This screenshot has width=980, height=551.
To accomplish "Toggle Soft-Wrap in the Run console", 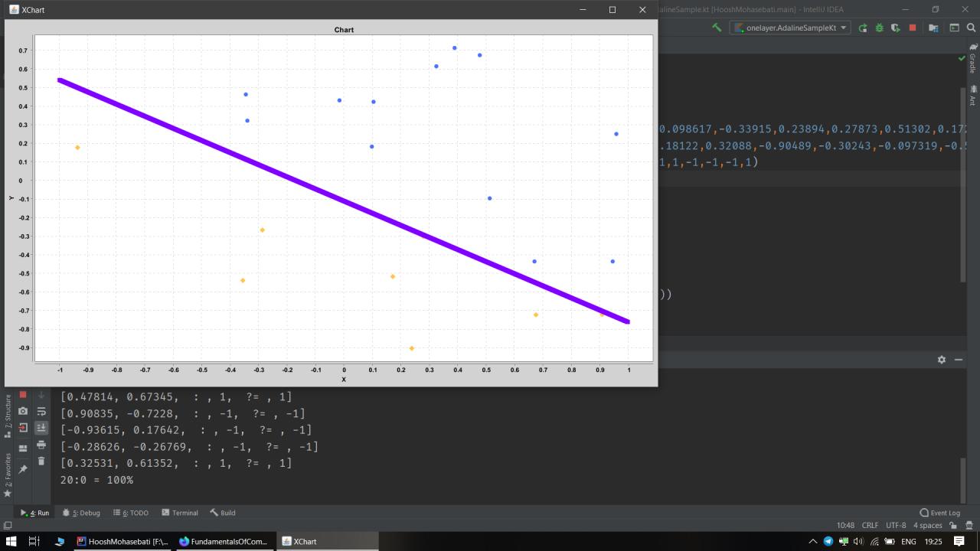I will [41, 412].
